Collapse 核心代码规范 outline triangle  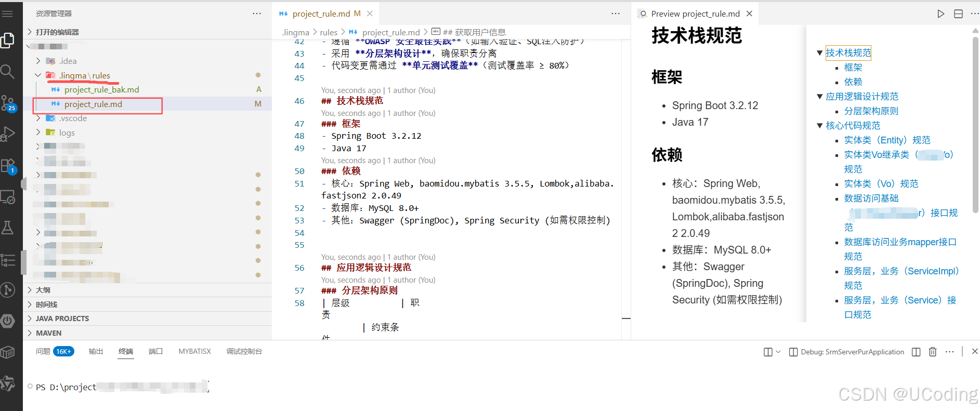(x=820, y=126)
